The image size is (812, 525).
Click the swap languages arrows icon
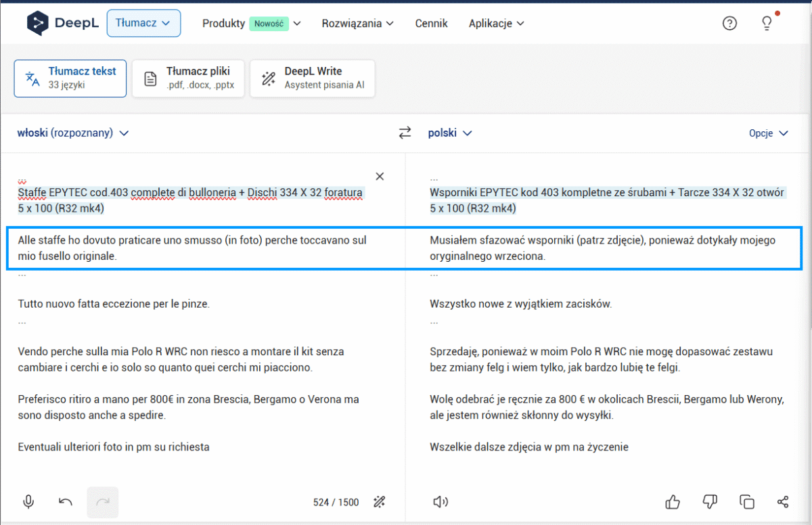coord(405,133)
